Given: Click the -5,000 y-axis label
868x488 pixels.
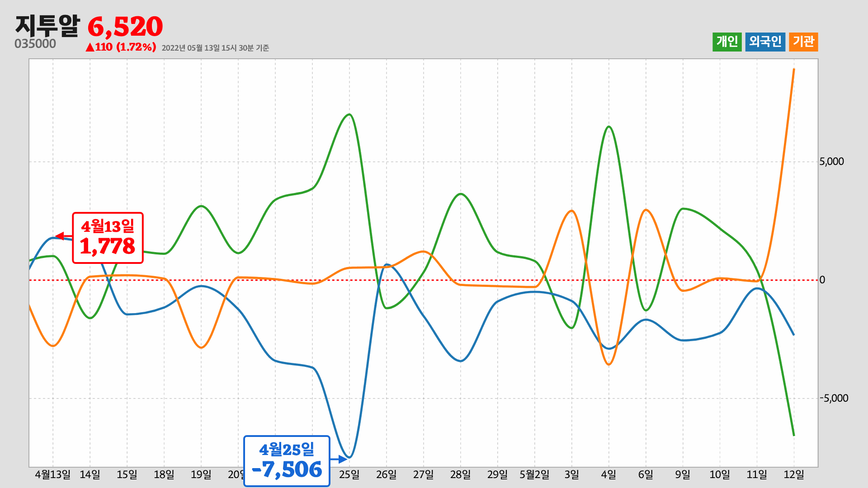Looking at the screenshot, I should tap(834, 398).
